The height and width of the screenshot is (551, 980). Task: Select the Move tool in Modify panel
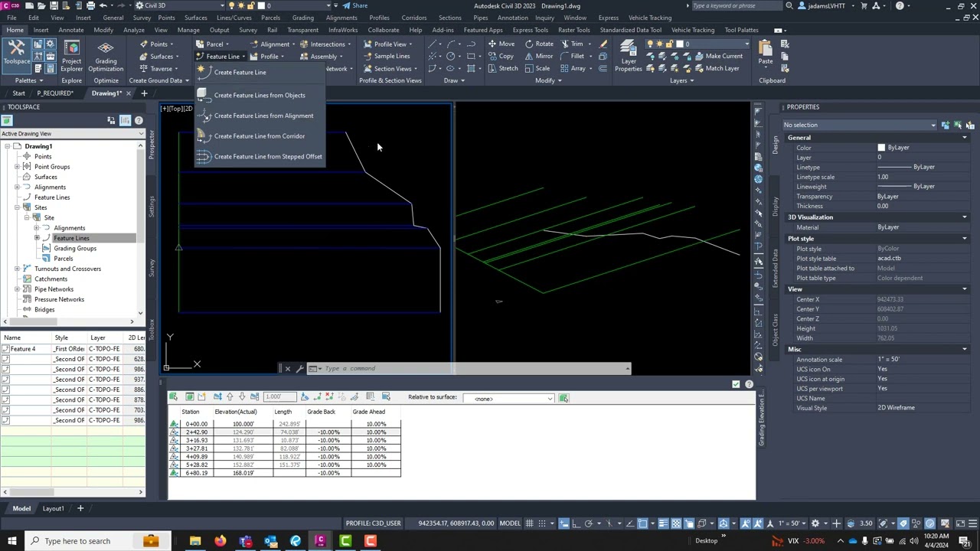click(x=501, y=44)
